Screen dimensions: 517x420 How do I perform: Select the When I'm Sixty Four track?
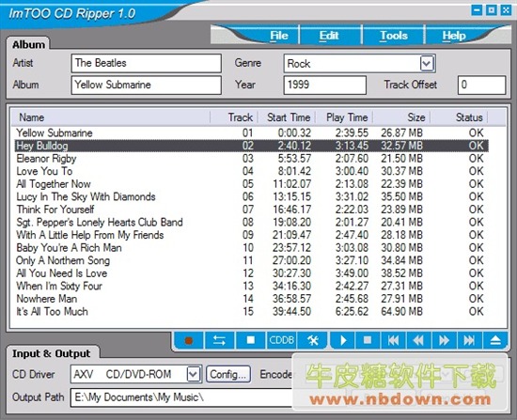[x=252, y=286]
